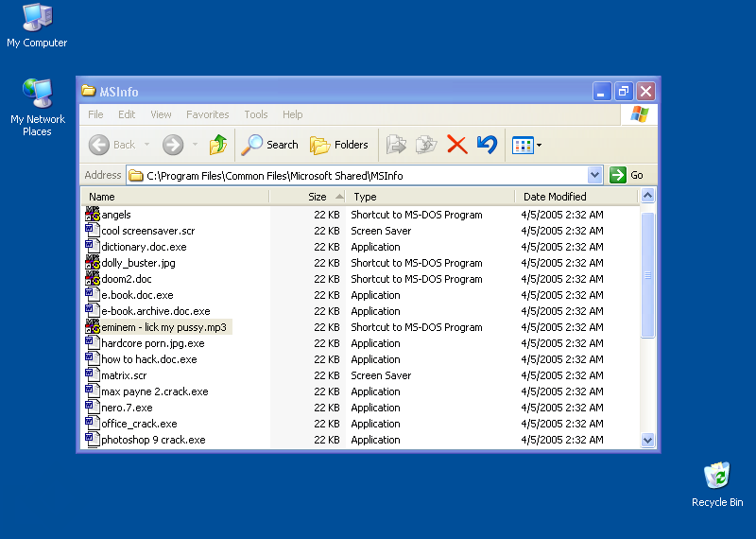Go up one folder level

click(218, 145)
